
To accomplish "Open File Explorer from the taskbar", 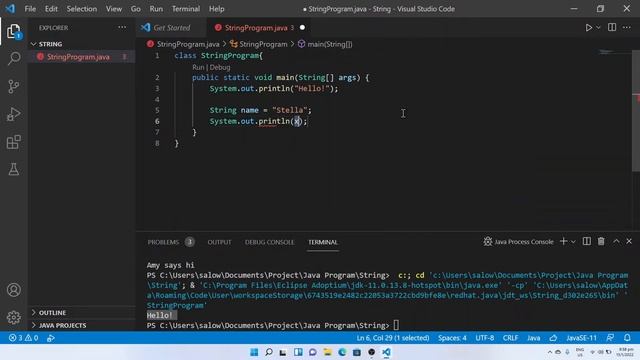I will click(327, 352).
